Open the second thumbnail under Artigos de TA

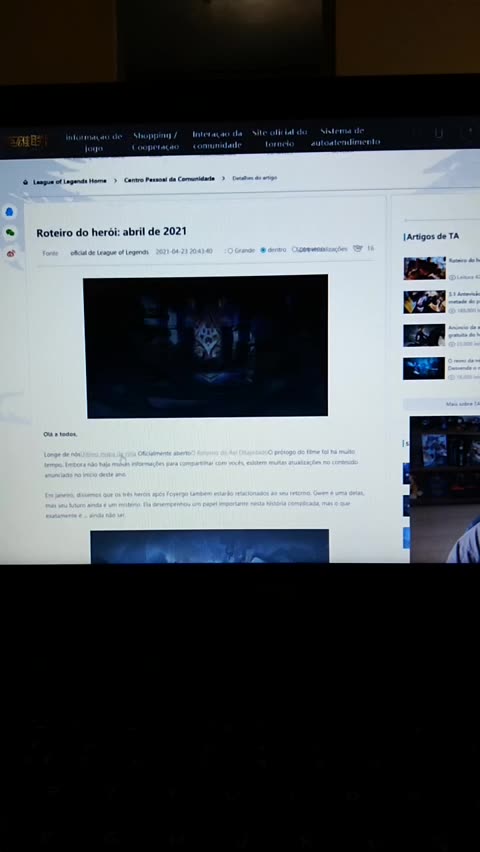425,302
